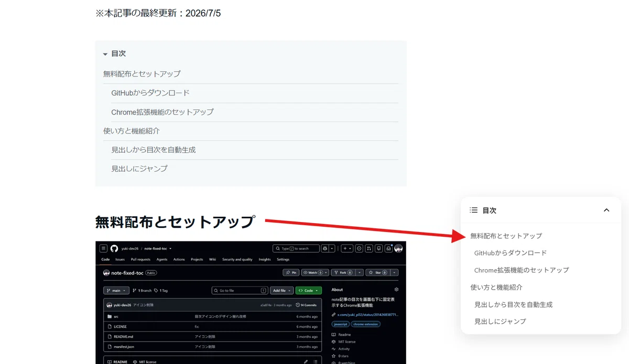Screen dimensions: 629x364
Task: Click the ※本記事の最終更新:2026/7/5 line
Action: tap(158, 13)
